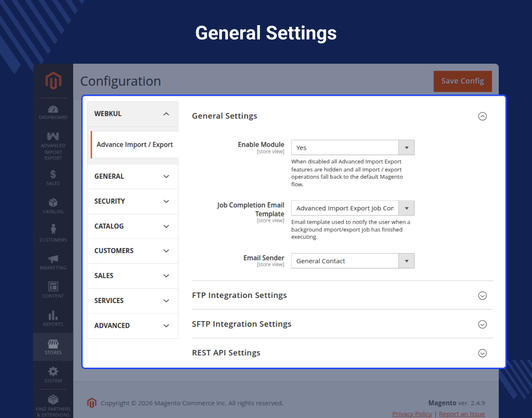Click the Email Sender field label
The image size is (532, 418).
pyautogui.click(x=264, y=258)
